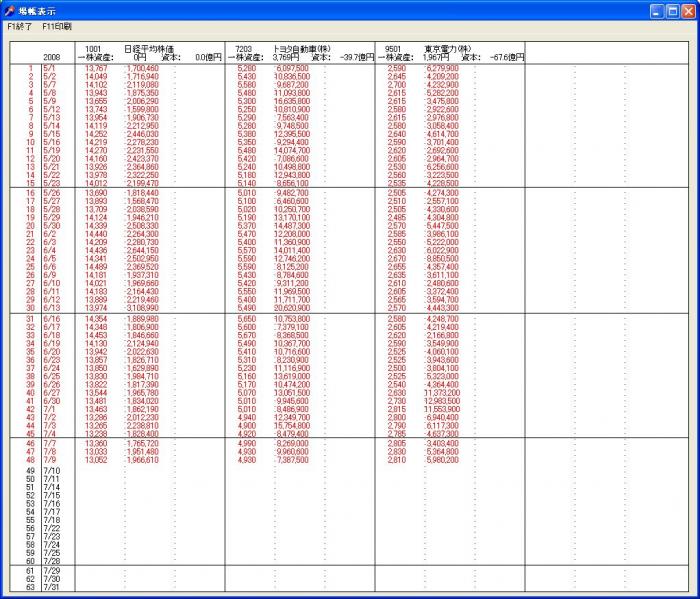Select the row dated 5/1

[x=50, y=69]
